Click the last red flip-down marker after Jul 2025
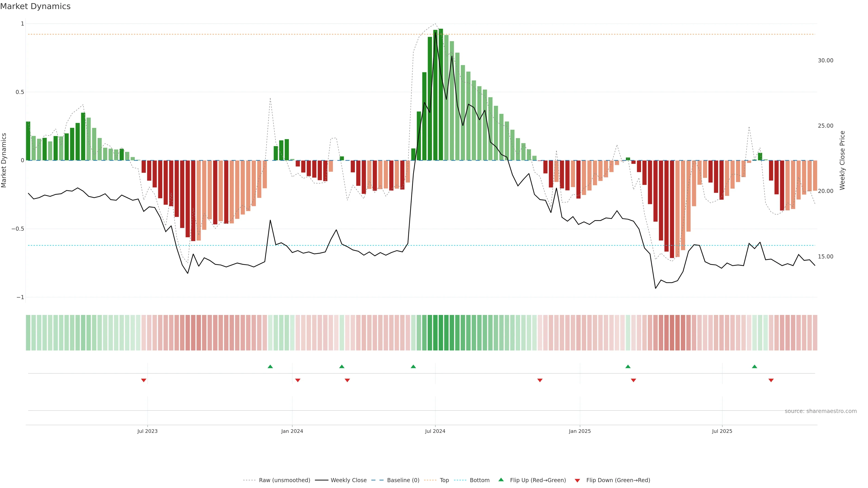868x488 pixels. click(771, 380)
